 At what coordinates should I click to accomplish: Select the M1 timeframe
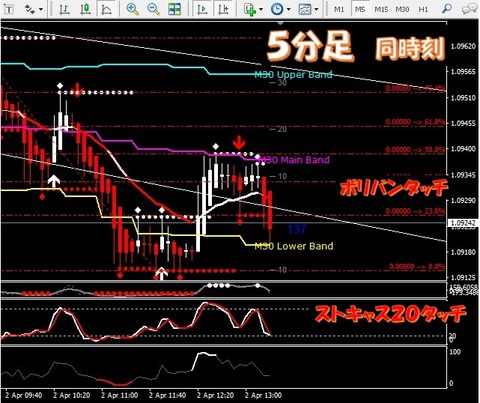click(x=339, y=9)
